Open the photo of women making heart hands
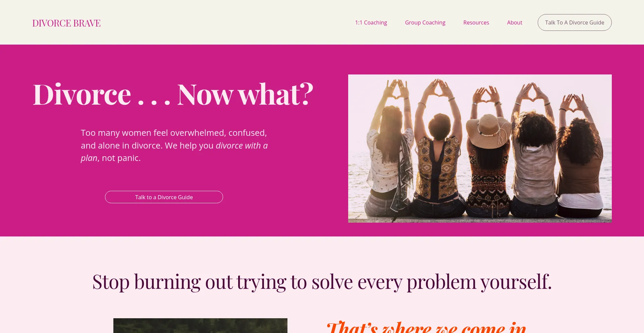 (480, 149)
